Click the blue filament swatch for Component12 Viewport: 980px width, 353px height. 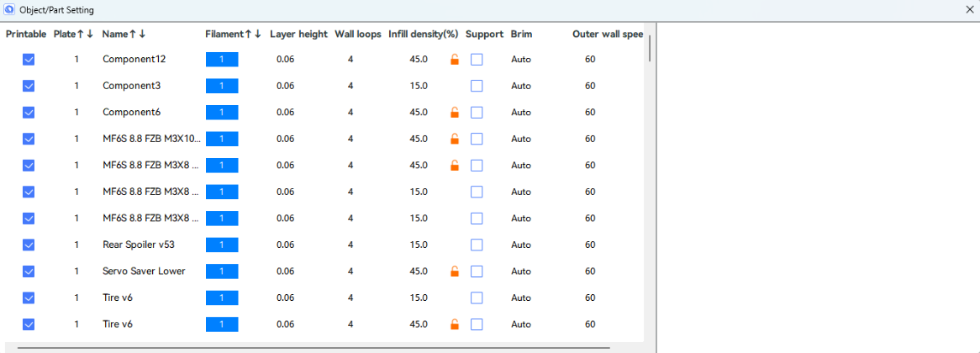[222, 60]
